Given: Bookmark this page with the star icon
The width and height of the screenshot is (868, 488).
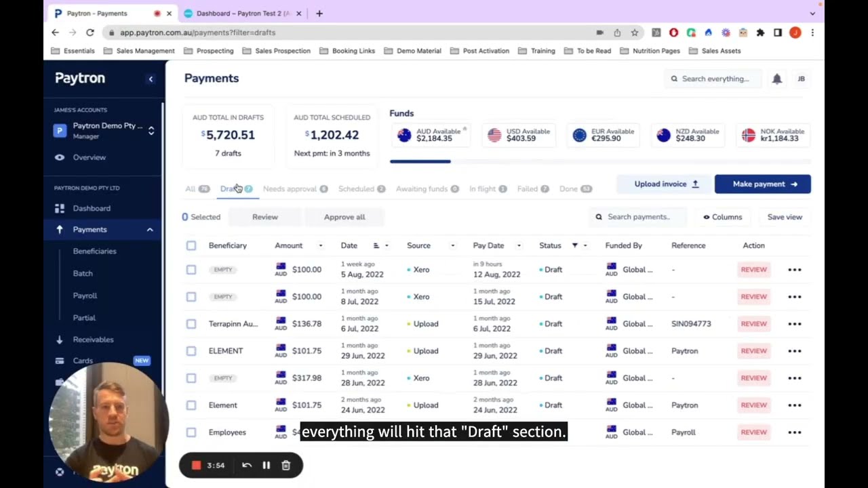Looking at the screenshot, I should 635,33.
